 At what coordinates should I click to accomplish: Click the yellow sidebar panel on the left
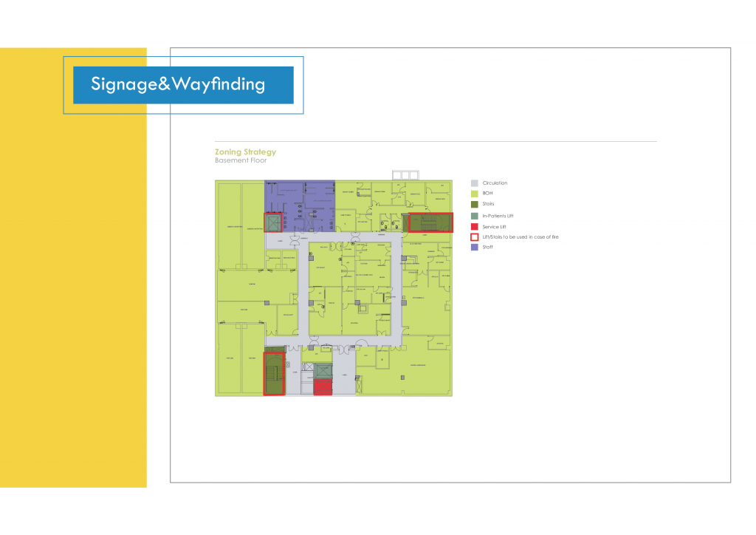[73, 296]
